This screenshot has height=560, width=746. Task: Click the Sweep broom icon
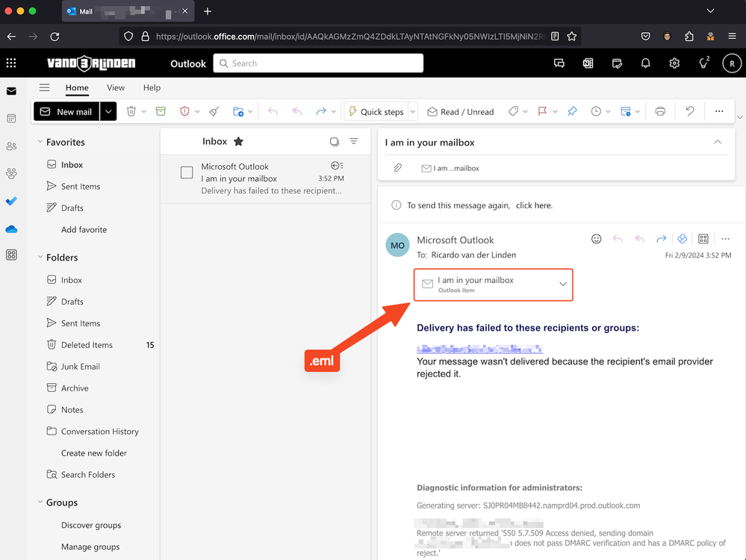(x=214, y=111)
